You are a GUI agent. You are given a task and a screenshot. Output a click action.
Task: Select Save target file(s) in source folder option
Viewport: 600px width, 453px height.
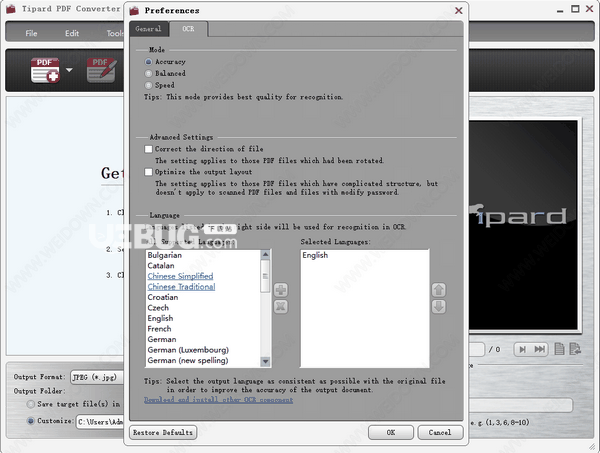(x=31, y=404)
